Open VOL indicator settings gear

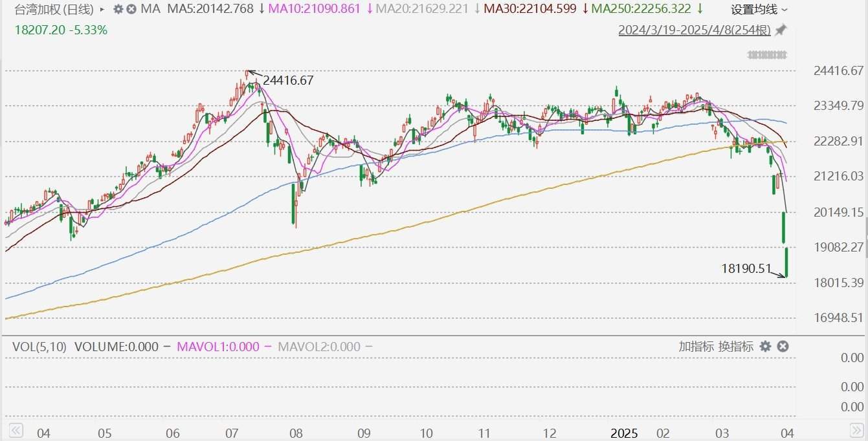pos(765,347)
